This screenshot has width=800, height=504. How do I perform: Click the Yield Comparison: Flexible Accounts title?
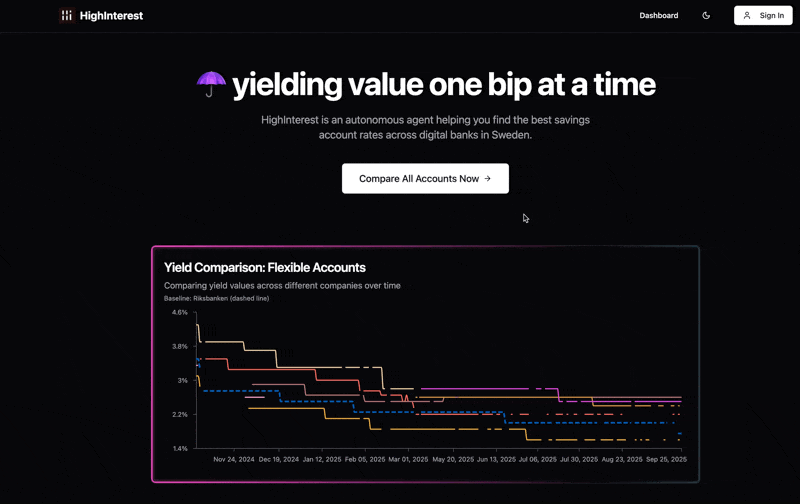tap(265, 268)
